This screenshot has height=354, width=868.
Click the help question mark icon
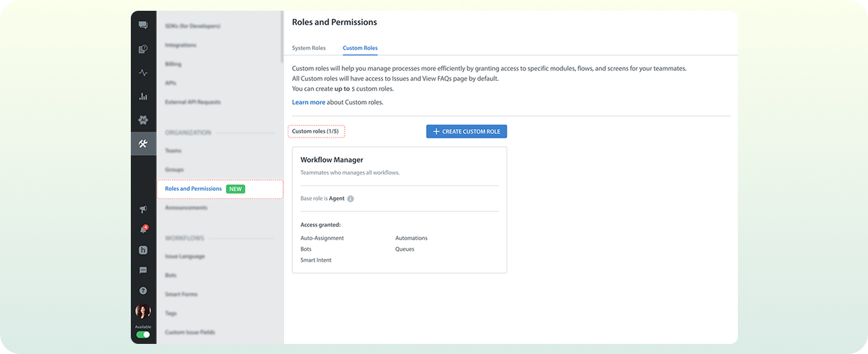point(143,291)
